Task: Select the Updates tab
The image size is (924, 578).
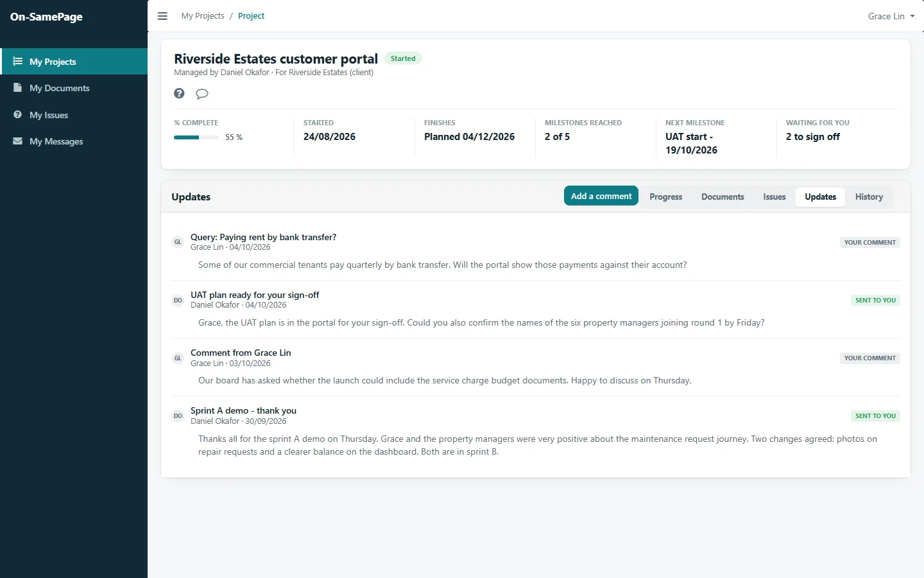Action: tap(821, 197)
